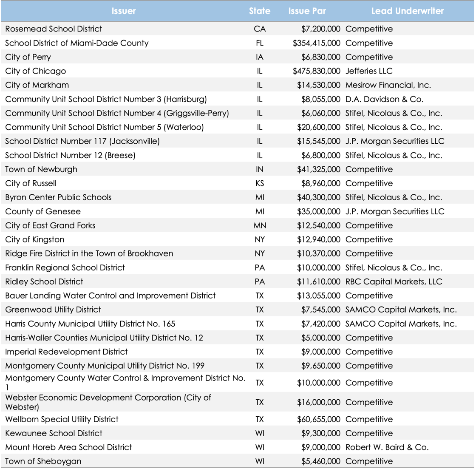Click the Town of Newburgh row

41,169
